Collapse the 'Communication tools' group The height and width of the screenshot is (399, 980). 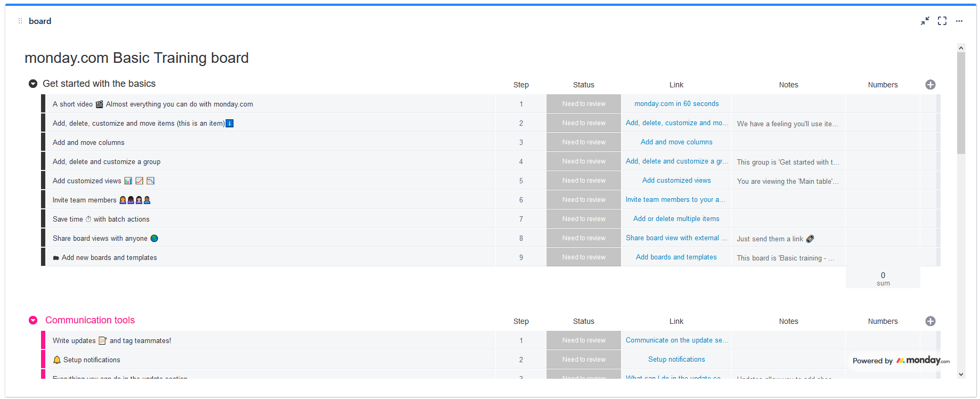click(x=33, y=320)
